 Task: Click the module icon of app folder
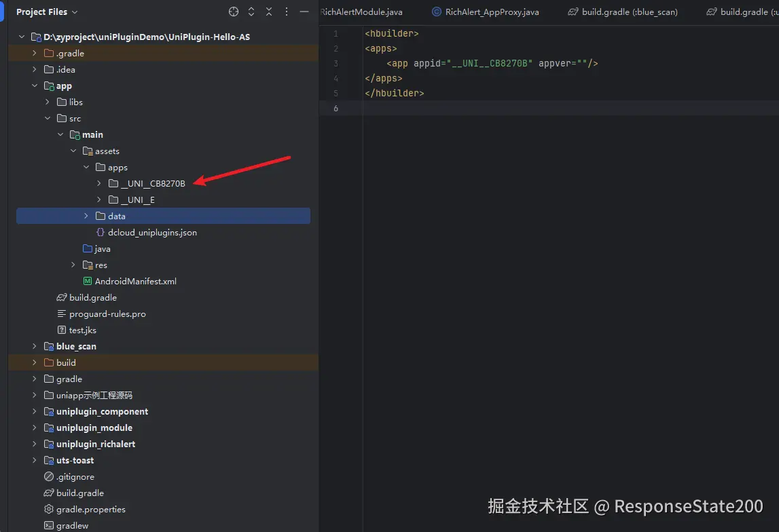click(49, 86)
